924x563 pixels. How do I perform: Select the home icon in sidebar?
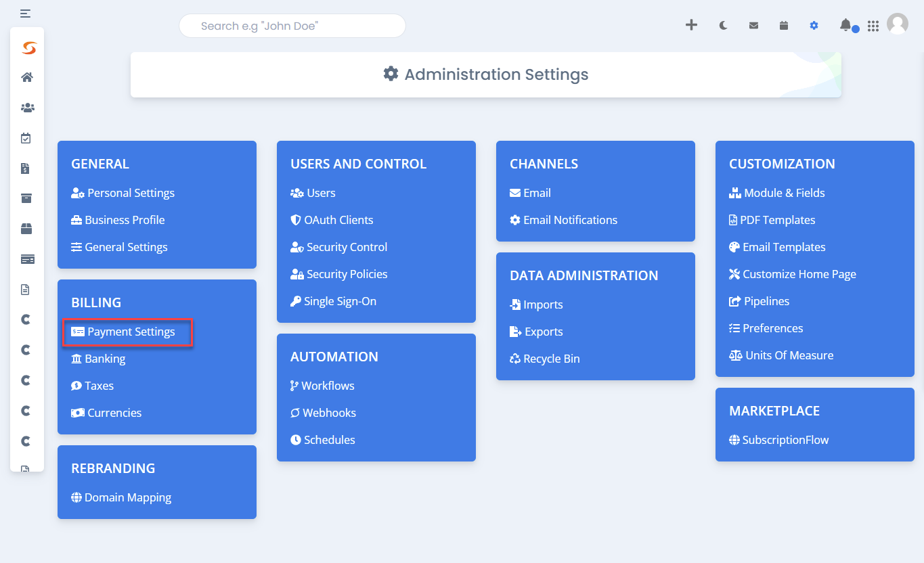tap(27, 77)
